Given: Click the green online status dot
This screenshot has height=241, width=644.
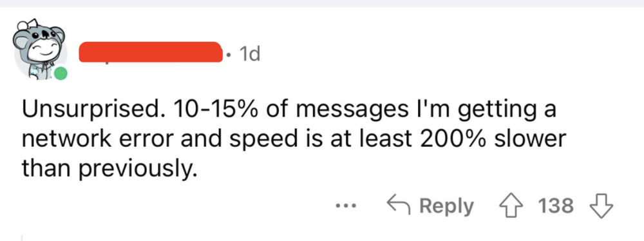Looking at the screenshot, I should pos(61,74).
